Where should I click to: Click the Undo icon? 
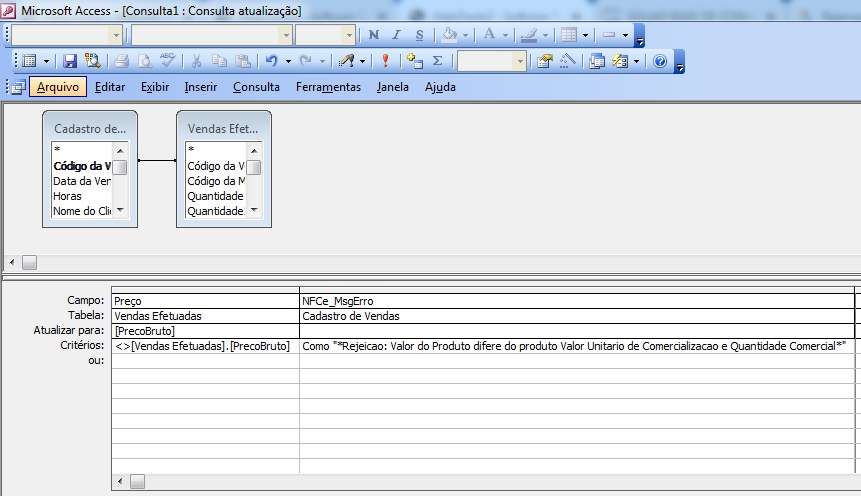[271, 61]
